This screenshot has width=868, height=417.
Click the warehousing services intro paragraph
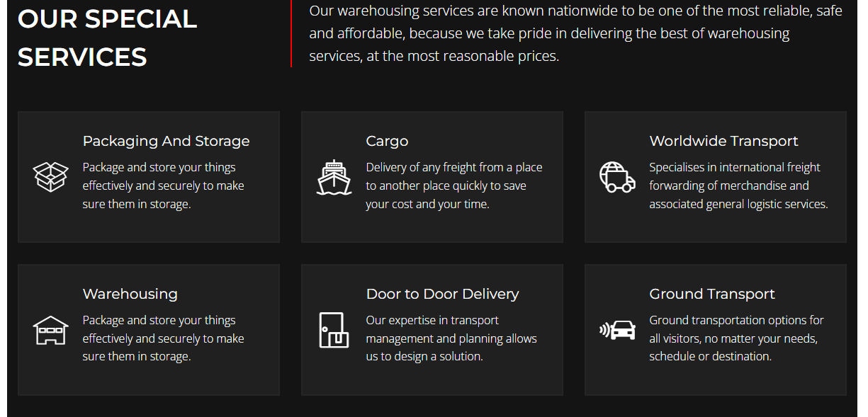(575, 33)
